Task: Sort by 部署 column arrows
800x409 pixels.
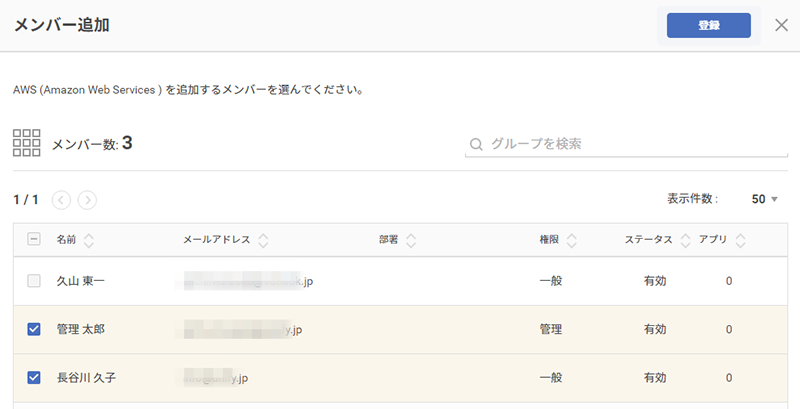Action: tap(411, 240)
